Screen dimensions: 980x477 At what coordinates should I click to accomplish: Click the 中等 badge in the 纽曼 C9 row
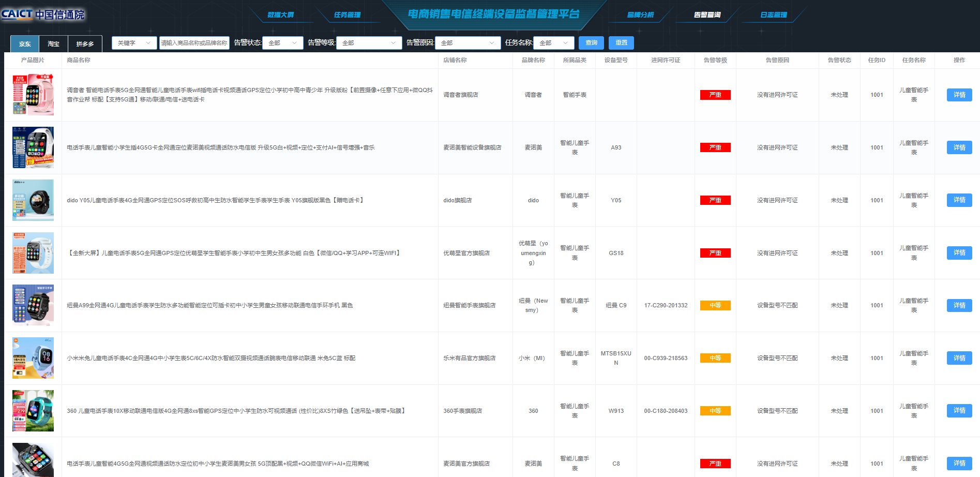coord(715,305)
